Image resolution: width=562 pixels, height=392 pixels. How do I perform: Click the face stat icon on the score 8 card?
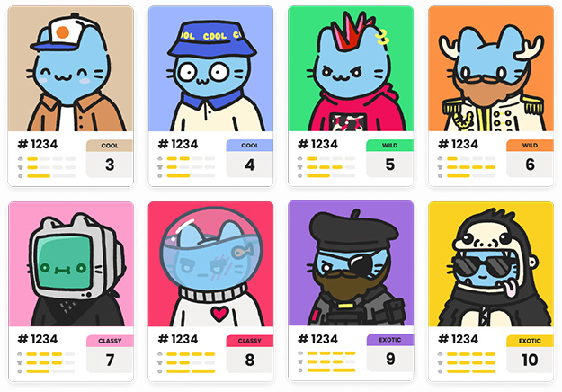click(160, 371)
